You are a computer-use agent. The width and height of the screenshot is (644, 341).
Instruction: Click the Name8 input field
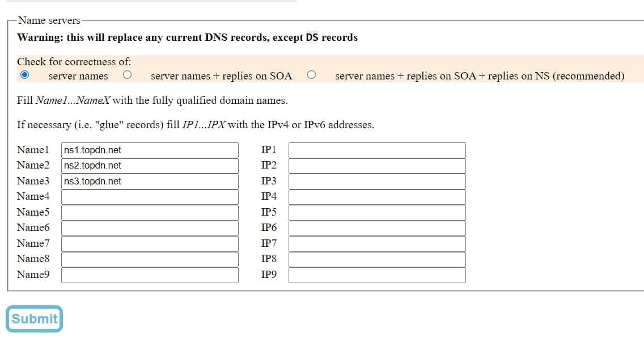[150, 260]
